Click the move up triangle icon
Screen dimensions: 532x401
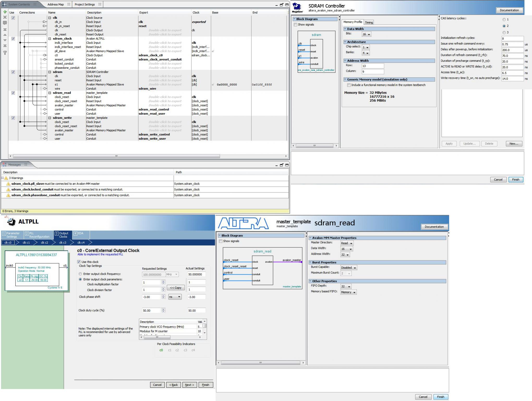tap(5, 35)
